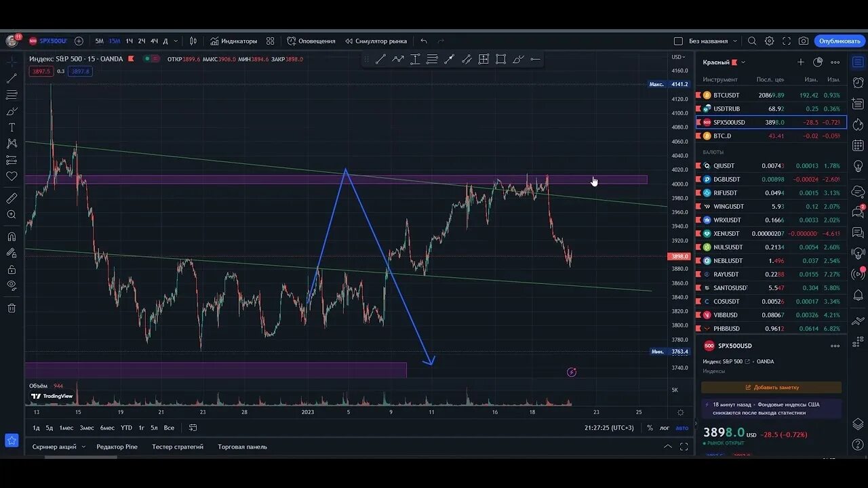Image resolution: width=868 pixels, height=488 pixels.
Task: Click the trash remove drawings icon
Action: (12, 308)
